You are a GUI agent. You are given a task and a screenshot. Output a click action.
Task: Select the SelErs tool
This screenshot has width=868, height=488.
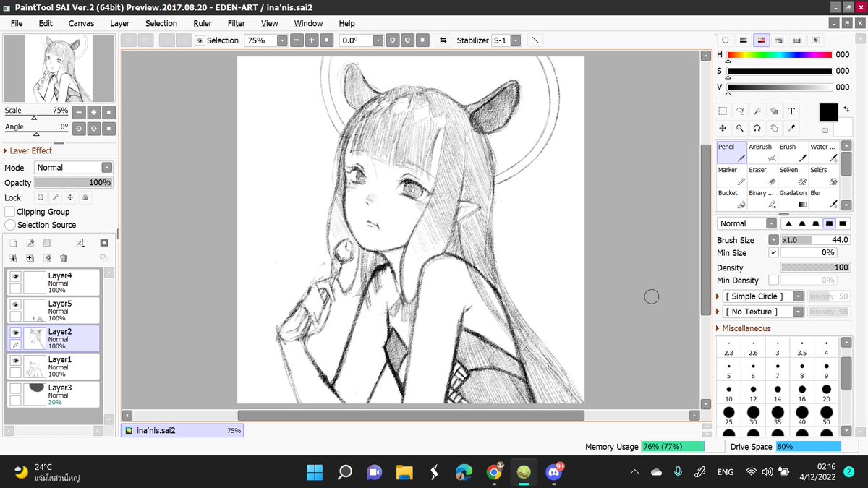tap(824, 175)
